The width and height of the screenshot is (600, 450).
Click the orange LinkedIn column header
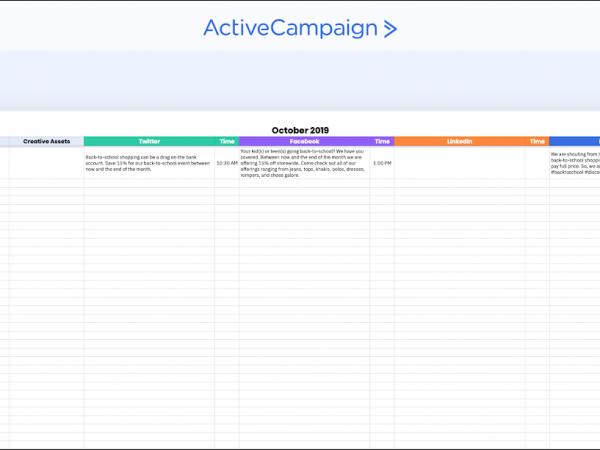coord(460,142)
